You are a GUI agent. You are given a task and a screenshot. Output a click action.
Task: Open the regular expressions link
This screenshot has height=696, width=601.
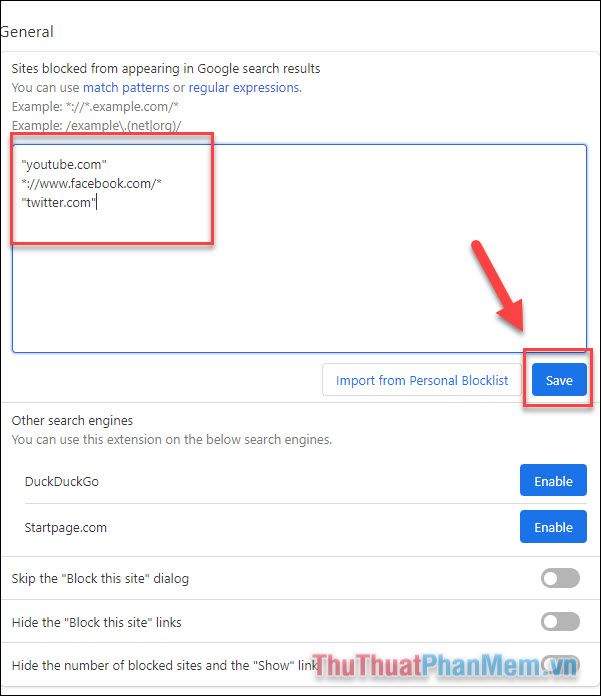coord(245,87)
